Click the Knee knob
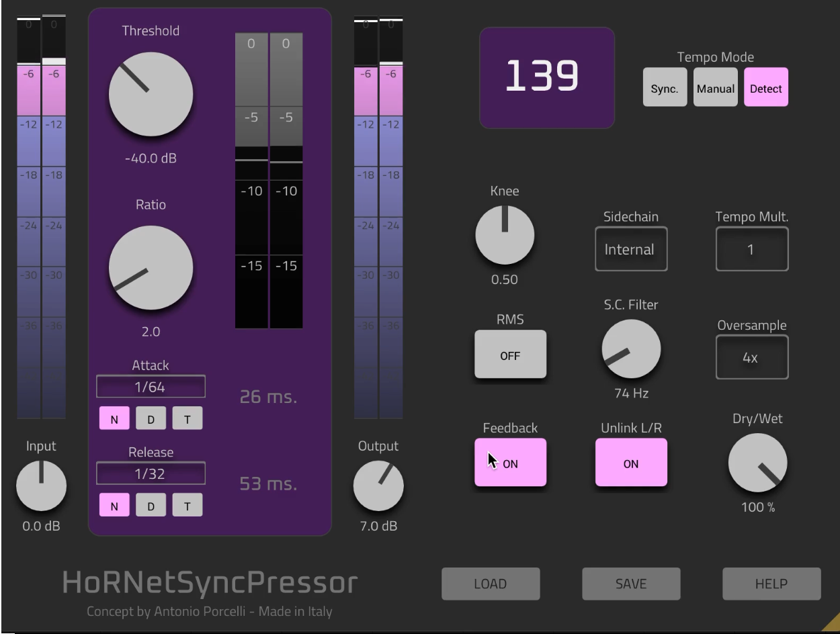 505,235
